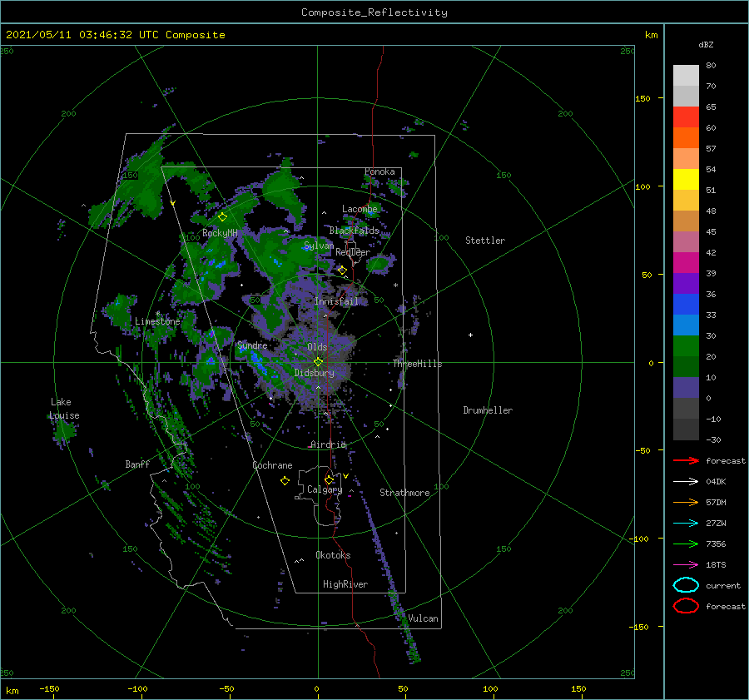Click the yellow diamond marker above RockyMH
749x700 pixels.
pyautogui.click(x=222, y=217)
